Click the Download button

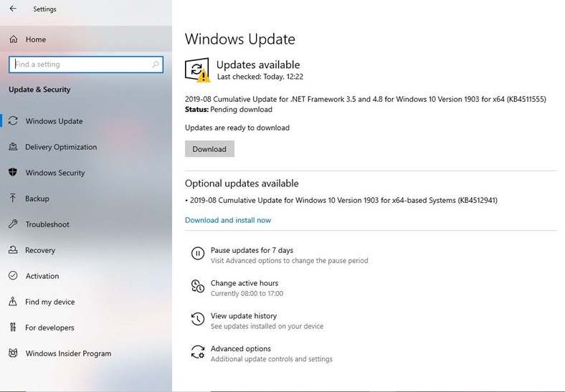tap(209, 149)
